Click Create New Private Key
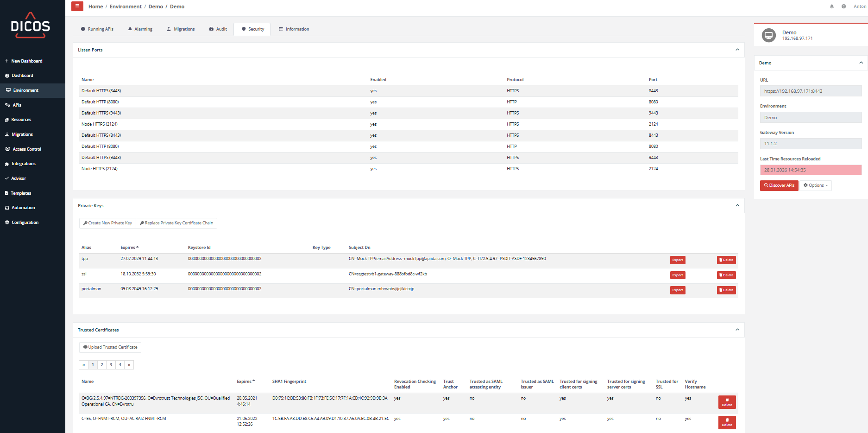 click(x=107, y=223)
